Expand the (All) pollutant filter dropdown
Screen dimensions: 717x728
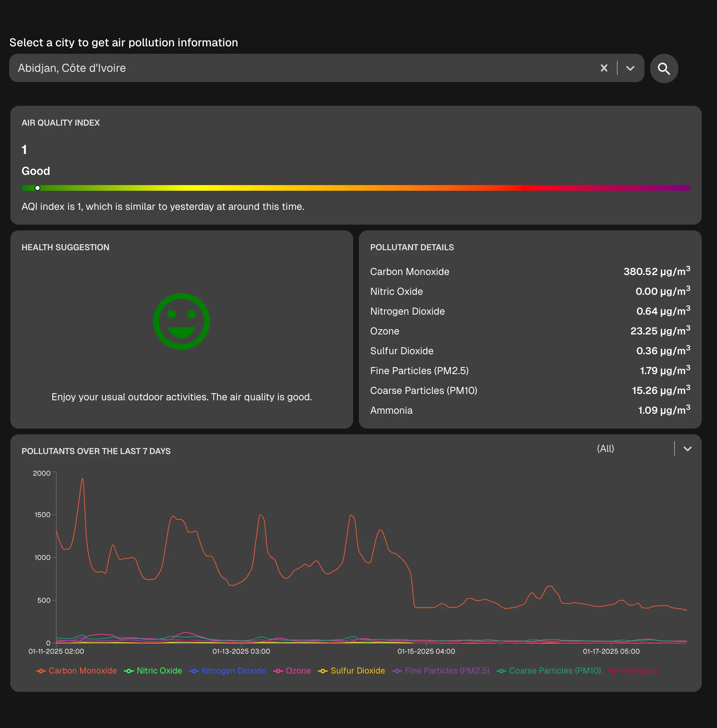pos(606,449)
